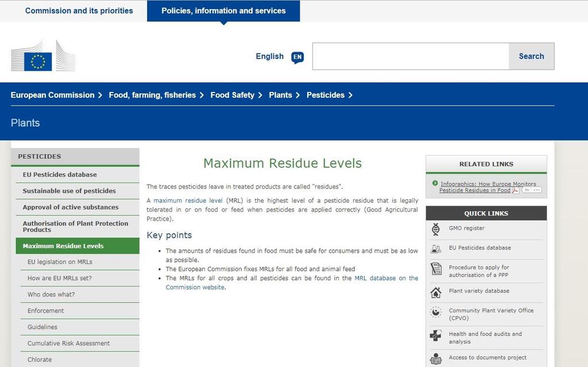
Task: Open Health and food audits and analysis link
Action: (x=485, y=338)
